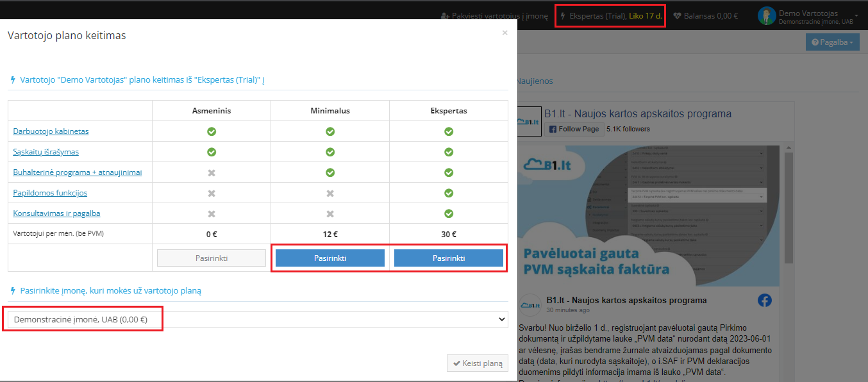Click the Facebook Follow Page button
The width and height of the screenshot is (868, 382).
coord(574,129)
